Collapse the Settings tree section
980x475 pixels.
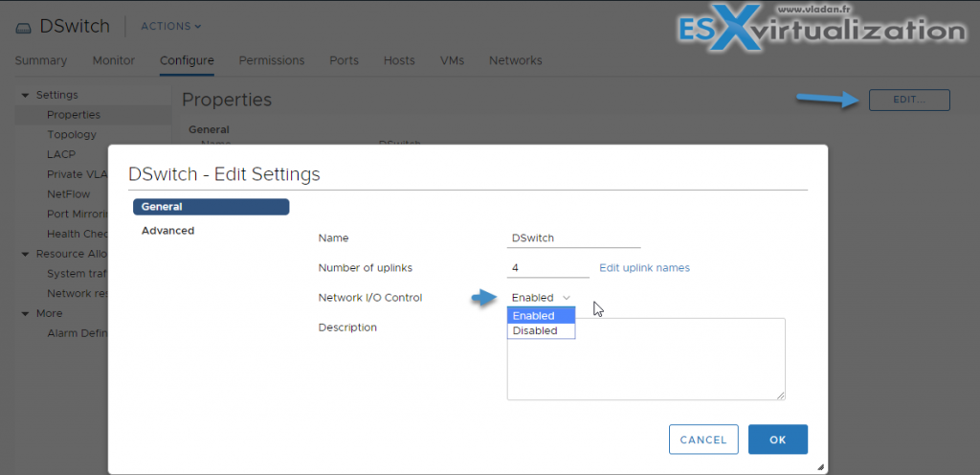tap(25, 95)
